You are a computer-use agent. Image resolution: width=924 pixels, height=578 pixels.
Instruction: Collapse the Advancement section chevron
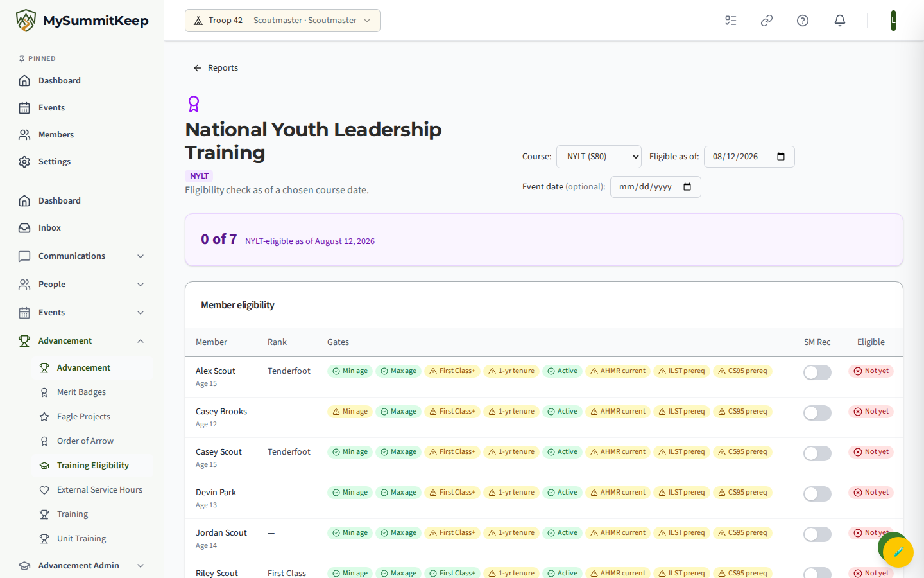point(141,341)
